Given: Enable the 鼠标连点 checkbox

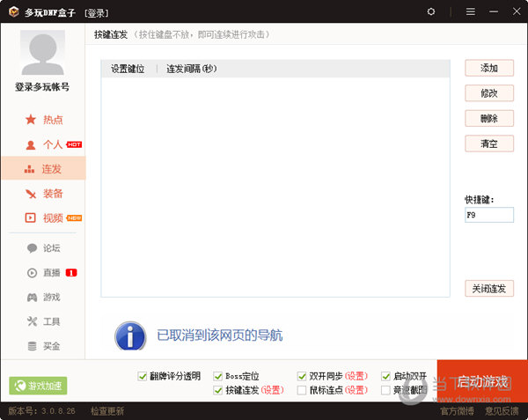Looking at the screenshot, I should [x=303, y=390].
